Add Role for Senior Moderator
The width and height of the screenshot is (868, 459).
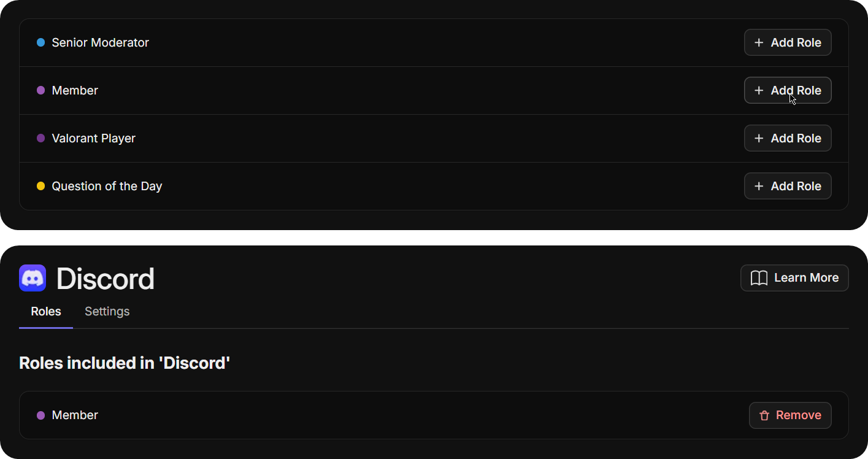point(788,42)
